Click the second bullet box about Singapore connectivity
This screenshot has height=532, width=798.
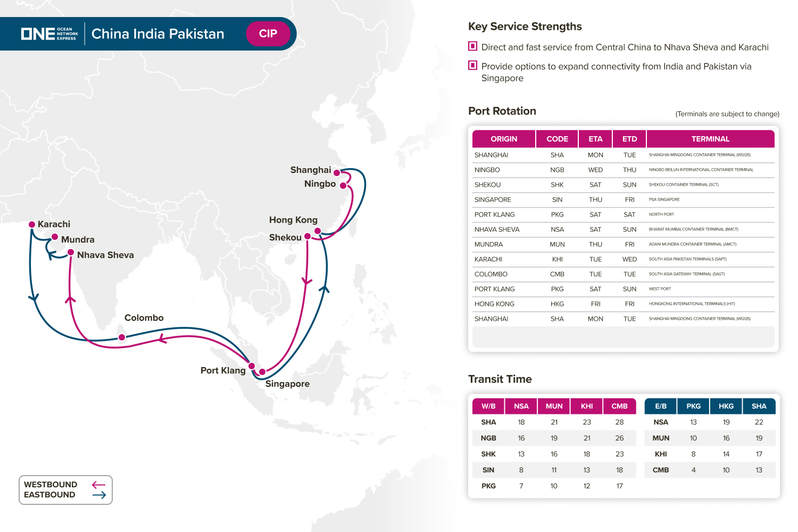click(472, 65)
